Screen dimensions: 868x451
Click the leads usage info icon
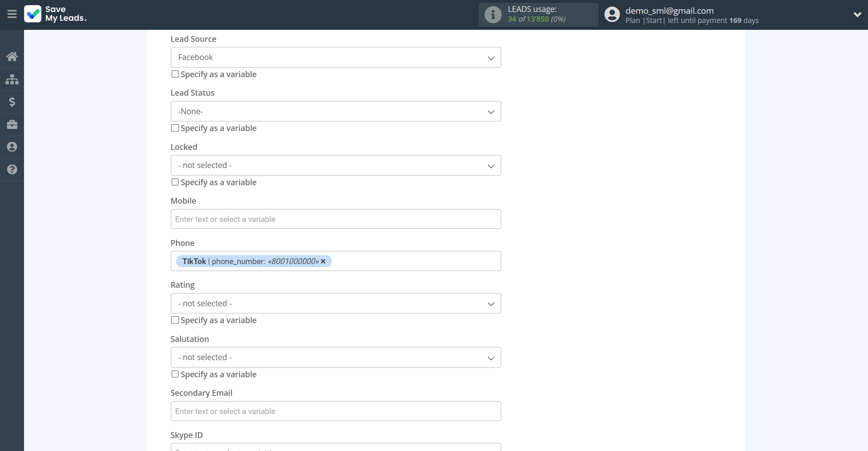493,15
